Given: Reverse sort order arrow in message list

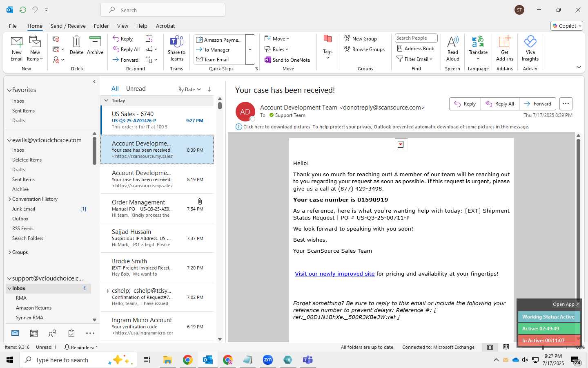Looking at the screenshot, I should (x=209, y=89).
